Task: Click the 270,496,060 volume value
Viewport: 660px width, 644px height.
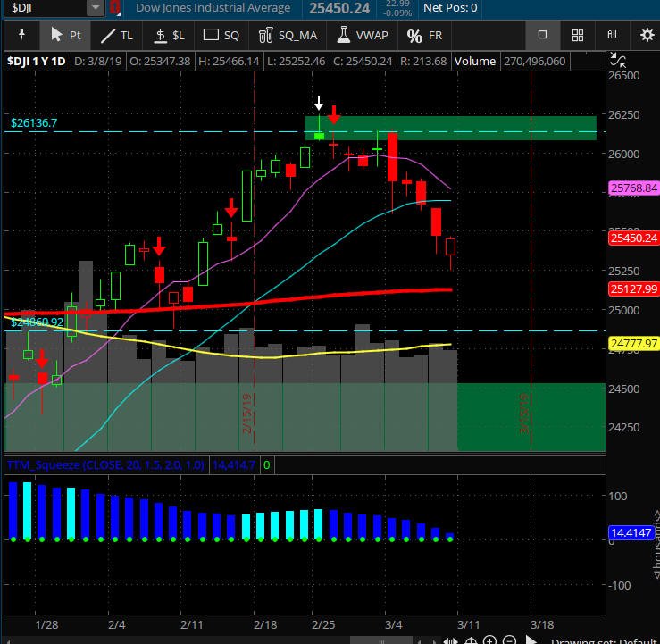Action: (535, 62)
